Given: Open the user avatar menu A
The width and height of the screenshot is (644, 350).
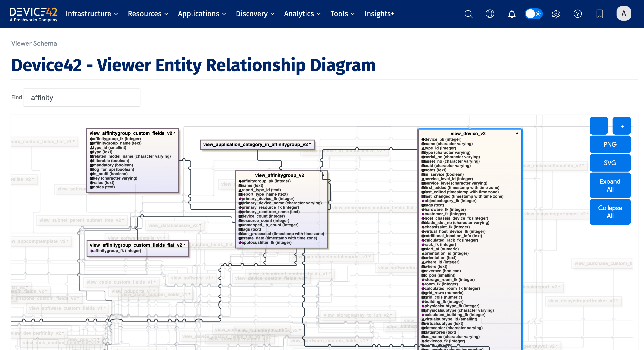Looking at the screenshot, I should tap(624, 13).
